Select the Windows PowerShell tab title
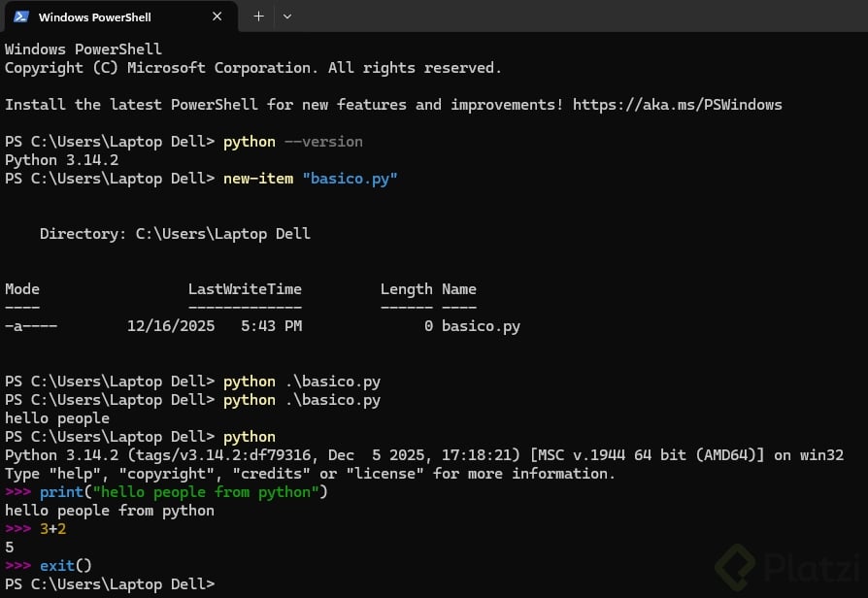Viewport: 868px width, 598px height. 95,17
